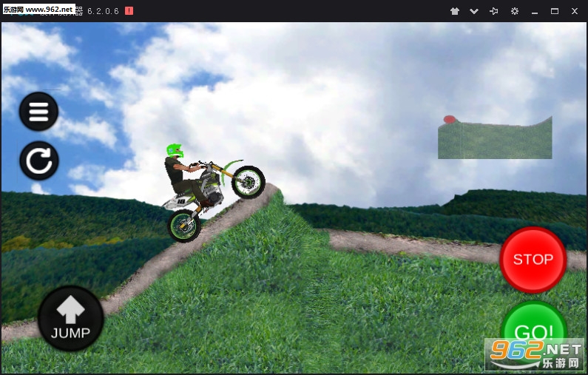The image size is (588, 375).
Task: Open the hamburger menu button
Action: click(x=38, y=112)
